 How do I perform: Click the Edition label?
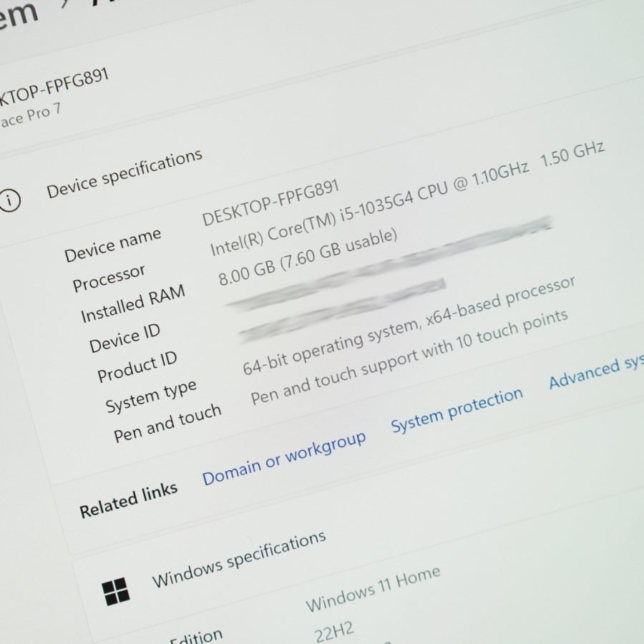coord(196,637)
